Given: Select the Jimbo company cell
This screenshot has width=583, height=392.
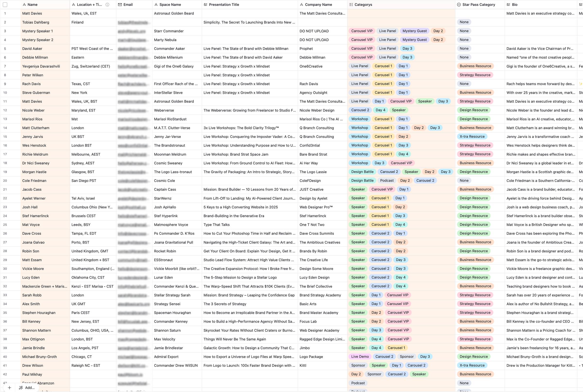Looking at the screenshot, I should click(323, 348).
